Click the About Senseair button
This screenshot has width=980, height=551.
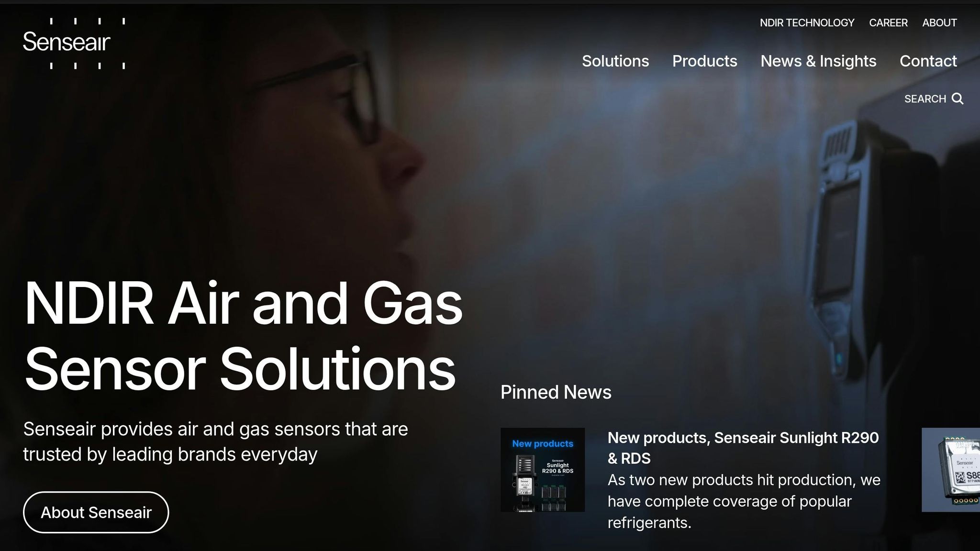(96, 512)
